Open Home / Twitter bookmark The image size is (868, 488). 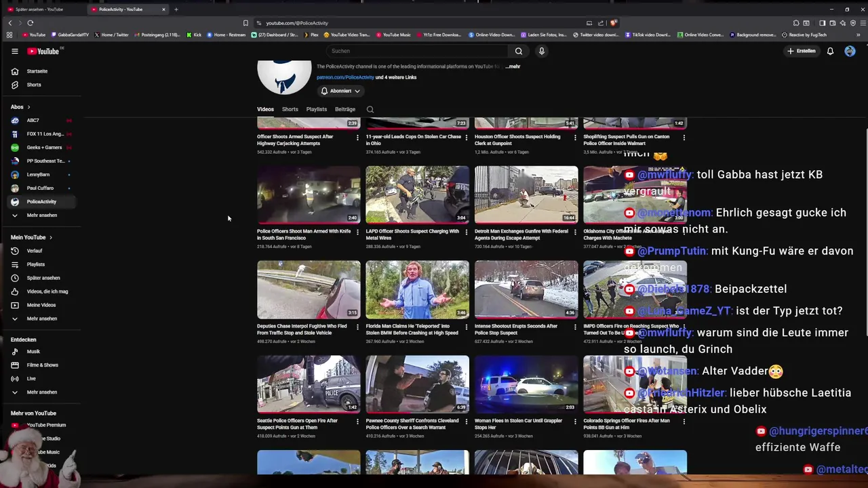[x=112, y=35]
